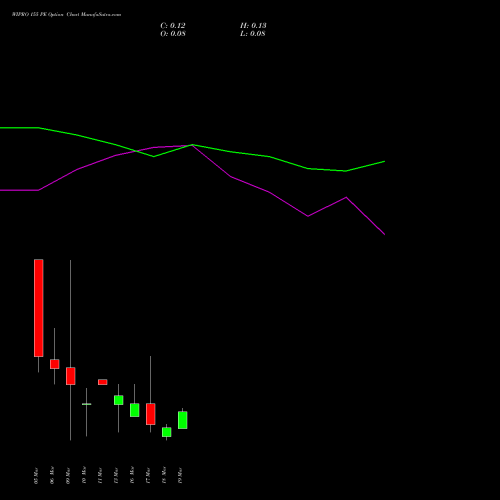Select the open value O: 0.08
Image resolution: width=500 pixels, height=500 pixels.
click(x=173, y=34)
